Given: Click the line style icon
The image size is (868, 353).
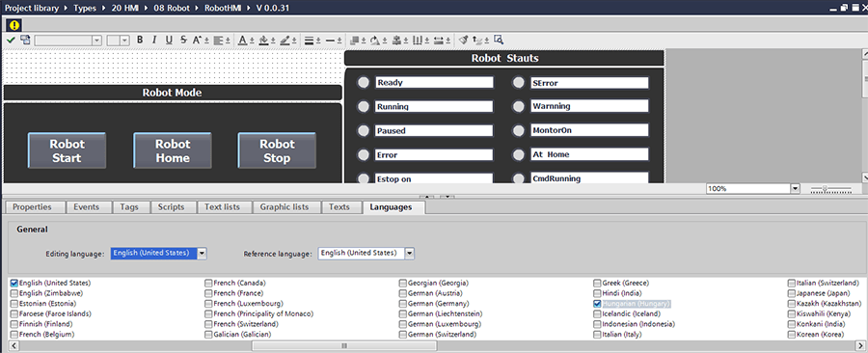Looking at the screenshot, I should tap(331, 41).
